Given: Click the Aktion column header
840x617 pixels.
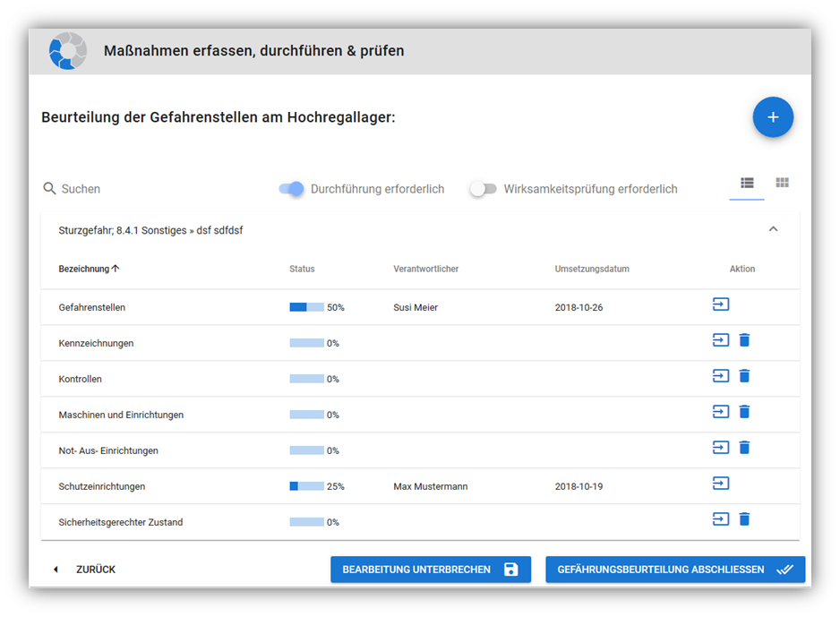Looking at the screenshot, I should [742, 269].
